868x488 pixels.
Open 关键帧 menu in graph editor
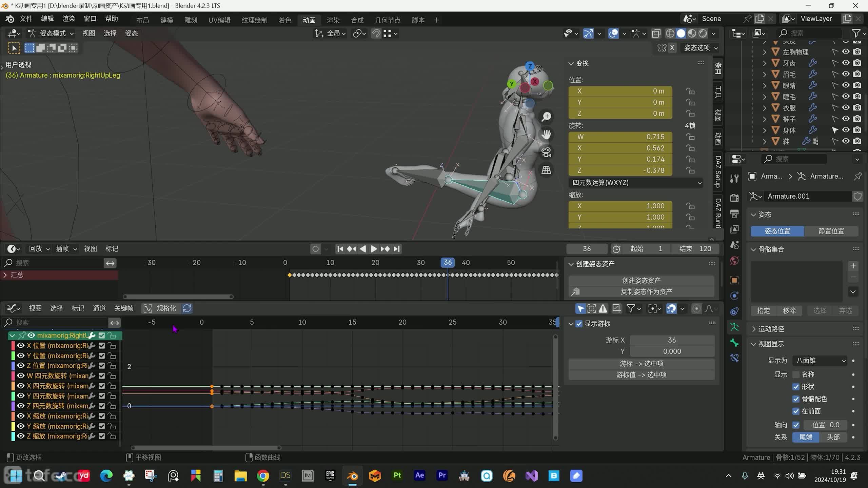point(124,308)
